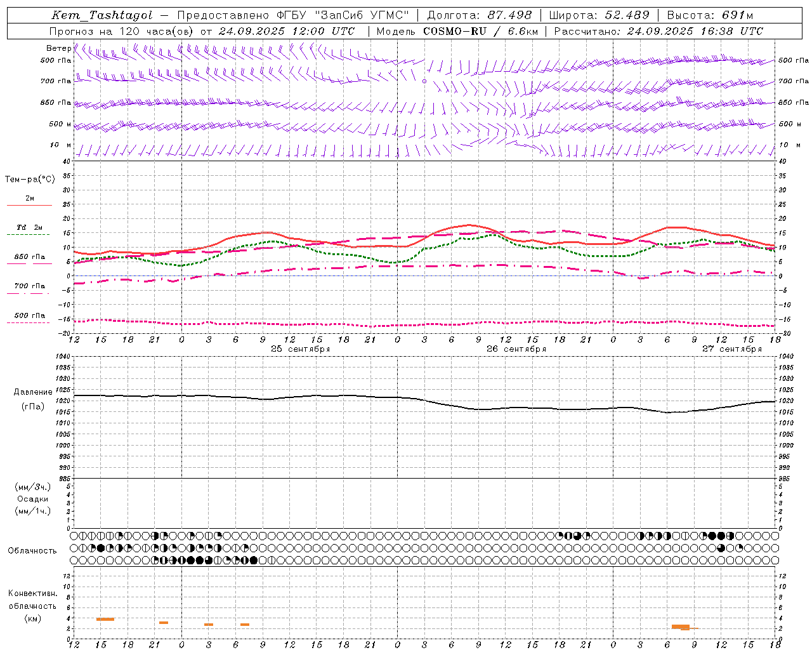Click the Ветер panel label

click(58, 48)
